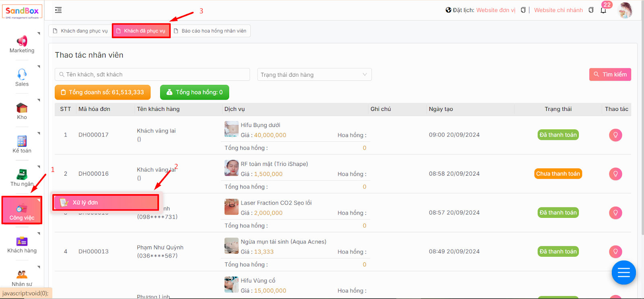644x299 pixels.
Task: Click the notification bell icon
Action: pyautogui.click(x=603, y=10)
